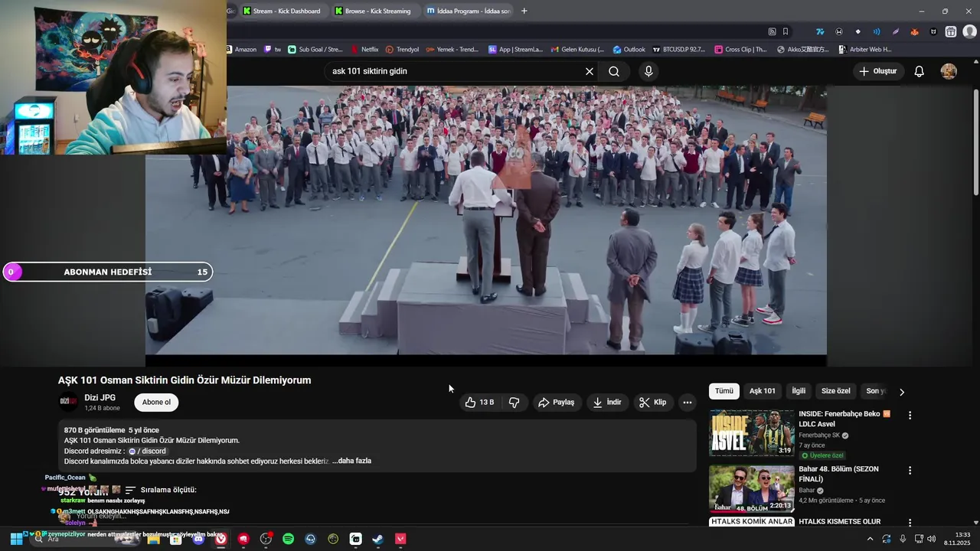Open the gift box icon in browser toolbar
Screen dimensions: 980x551
950,31
